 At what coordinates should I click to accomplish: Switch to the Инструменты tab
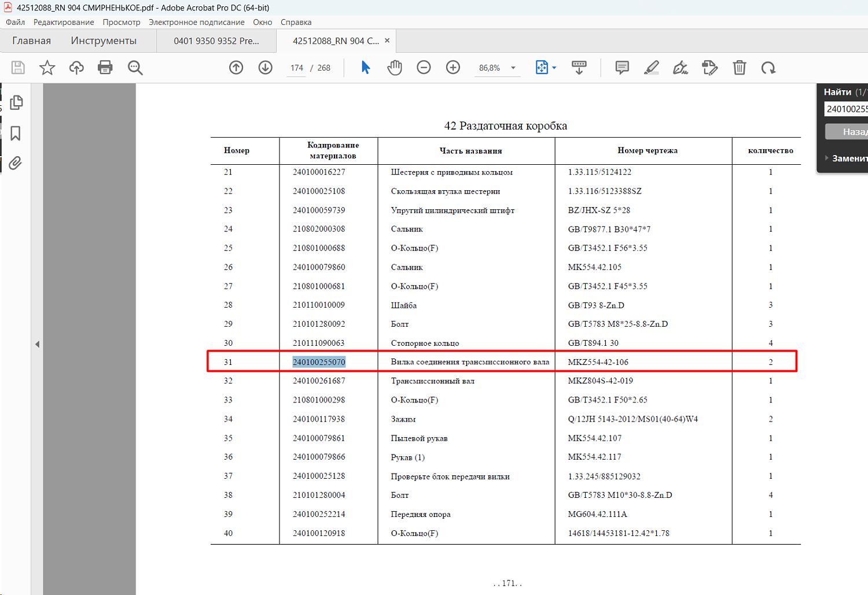tap(104, 40)
